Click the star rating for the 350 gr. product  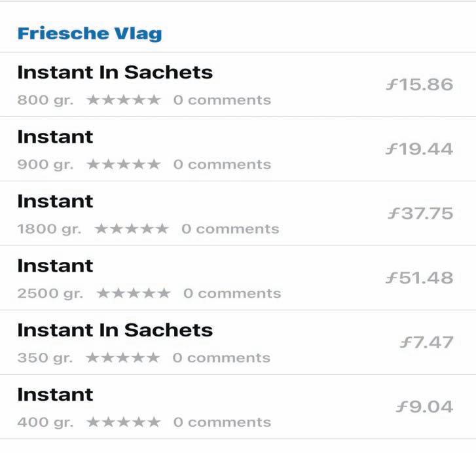coord(122,357)
